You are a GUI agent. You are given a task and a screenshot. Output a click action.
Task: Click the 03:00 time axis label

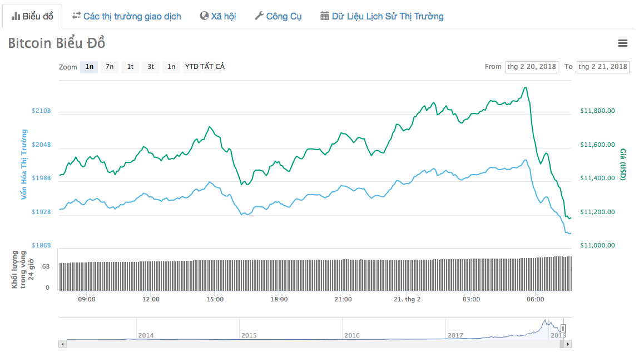(x=471, y=299)
